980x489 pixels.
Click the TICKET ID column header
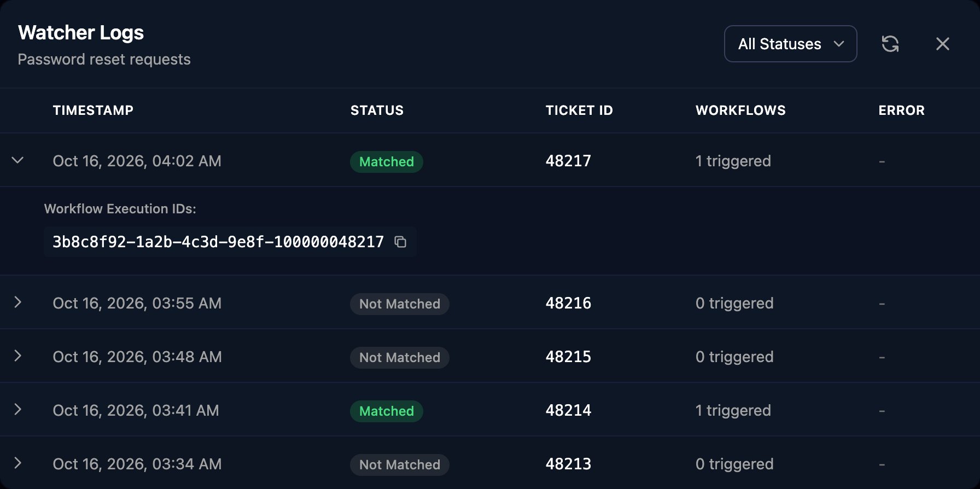coord(579,110)
